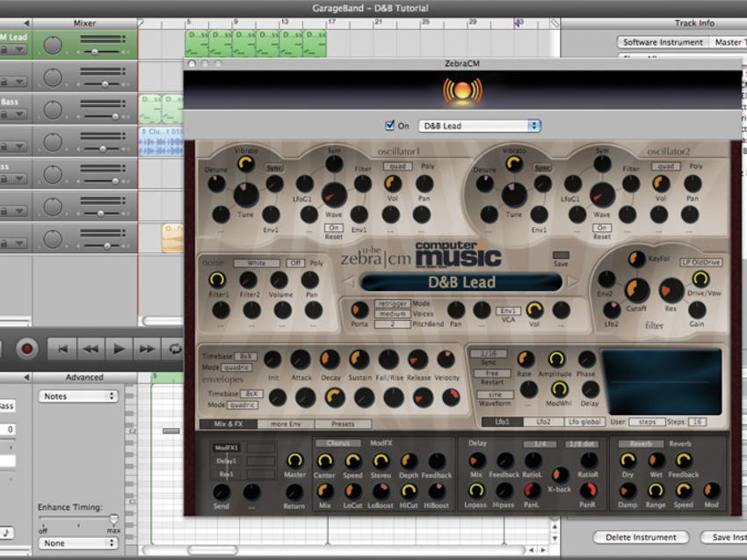The image size is (747, 560).
Task: Adjust the Enhance Timing slider
Action: (113, 519)
